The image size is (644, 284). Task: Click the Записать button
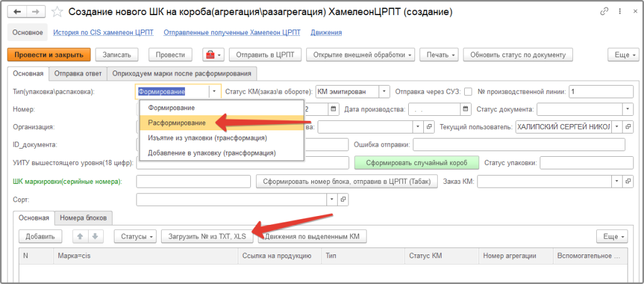pos(116,55)
